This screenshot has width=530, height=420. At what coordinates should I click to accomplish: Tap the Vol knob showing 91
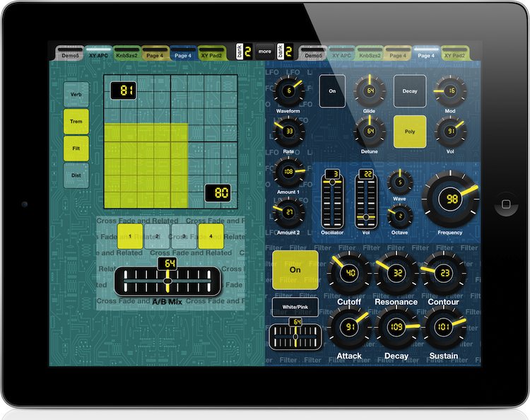(451, 132)
